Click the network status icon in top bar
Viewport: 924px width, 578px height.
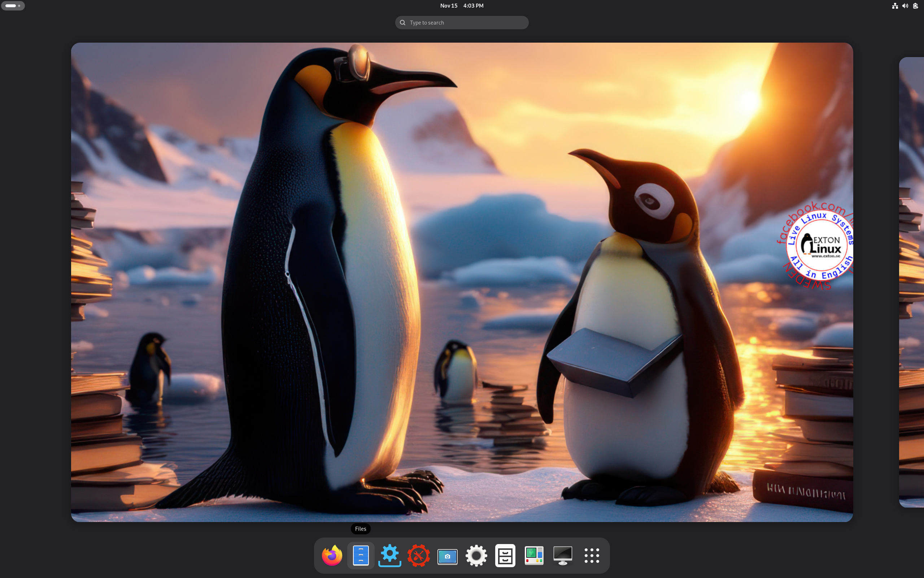(x=895, y=6)
